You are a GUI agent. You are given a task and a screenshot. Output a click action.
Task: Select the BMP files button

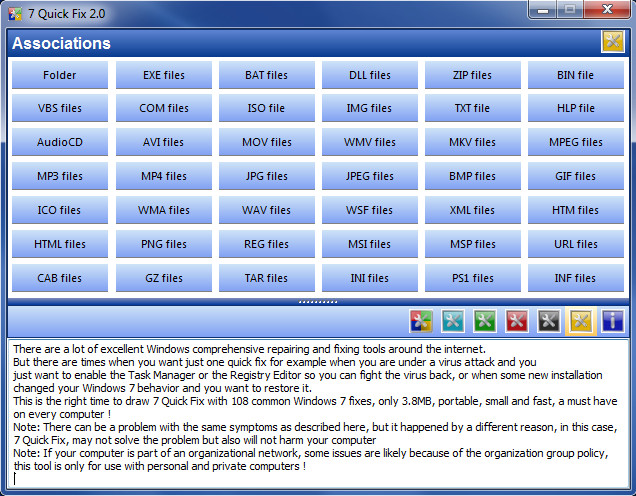473,176
